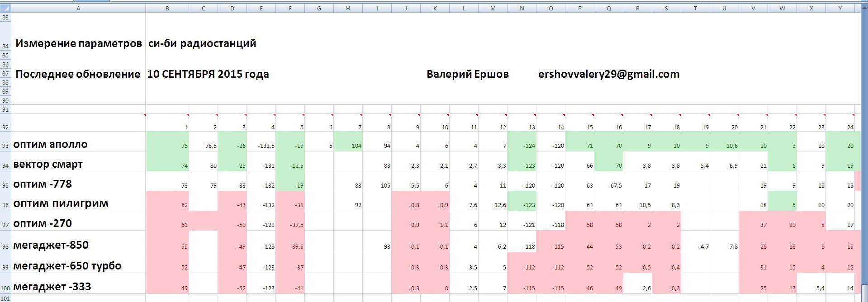
Task: Click cell with value 80 in вектор смарт row
Action: [x=203, y=161]
